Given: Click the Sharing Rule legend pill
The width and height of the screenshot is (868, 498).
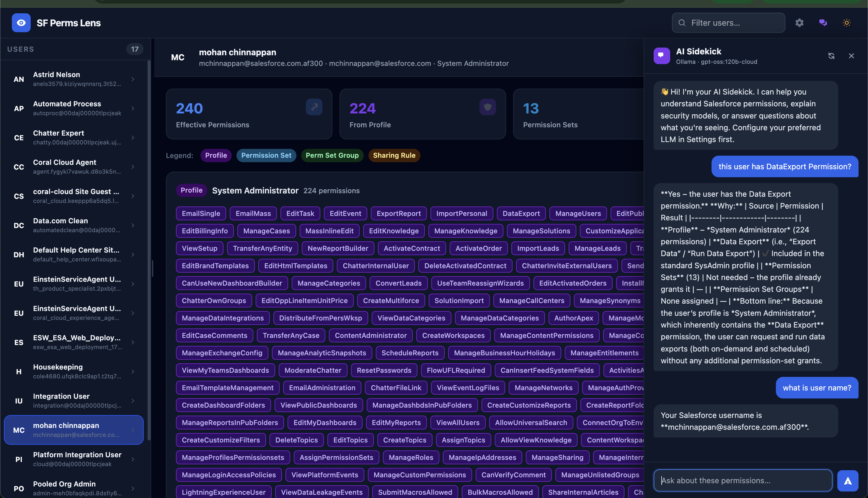Looking at the screenshot, I should 394,156.
